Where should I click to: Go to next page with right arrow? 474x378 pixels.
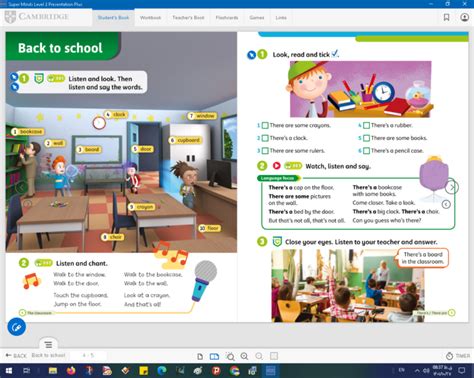(452, 187)
